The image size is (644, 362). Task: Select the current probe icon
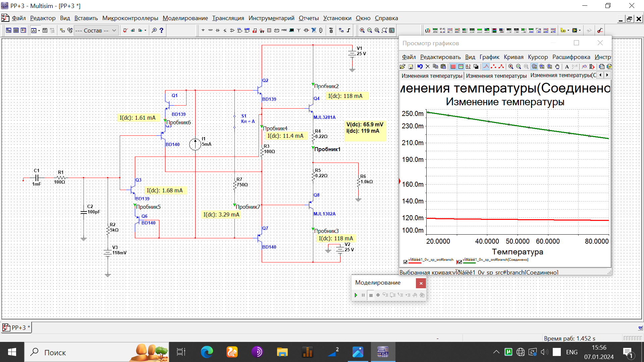(600, 31)
